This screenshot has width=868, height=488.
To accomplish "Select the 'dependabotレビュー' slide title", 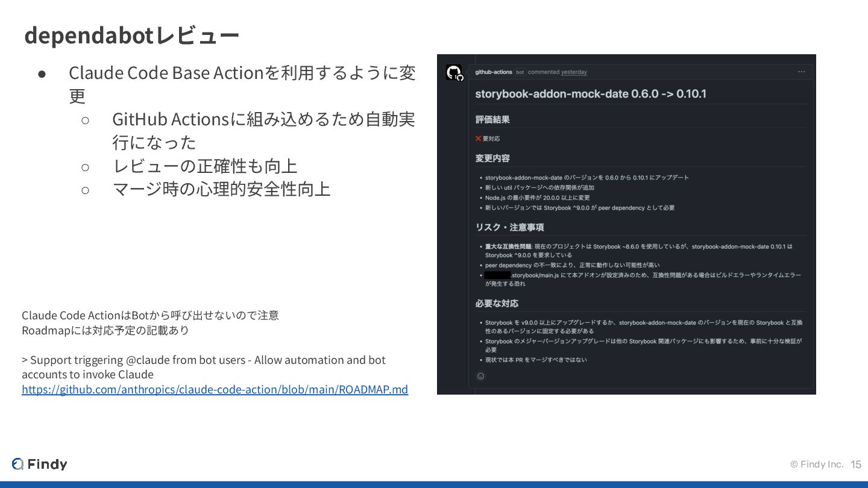I will coord(131,36).
